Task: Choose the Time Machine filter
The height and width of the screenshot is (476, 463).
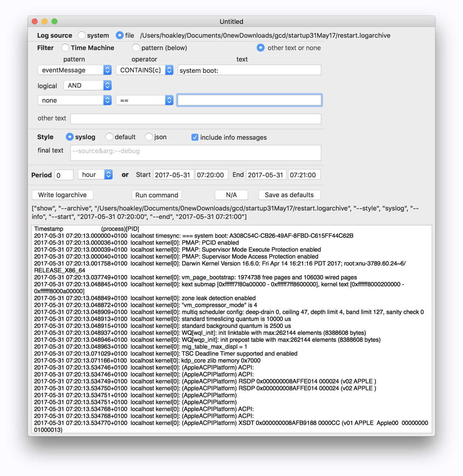Action: click(65, 48)
